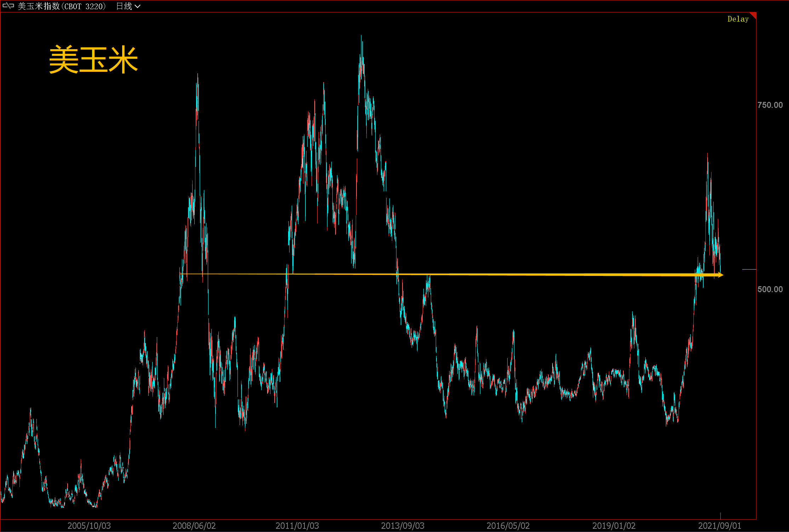Click the 2005/10/03 date label

[x=89, y=526]
